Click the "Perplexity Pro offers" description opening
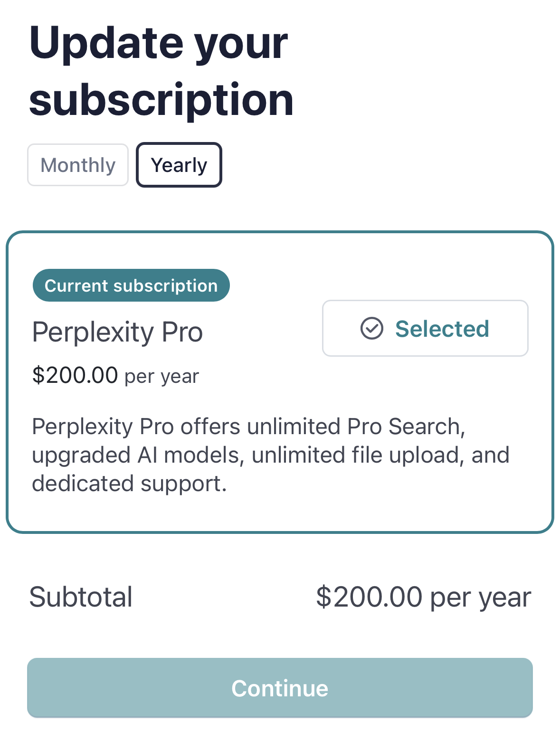The width and height of the screenshot is (560, 741). point(137,427)
